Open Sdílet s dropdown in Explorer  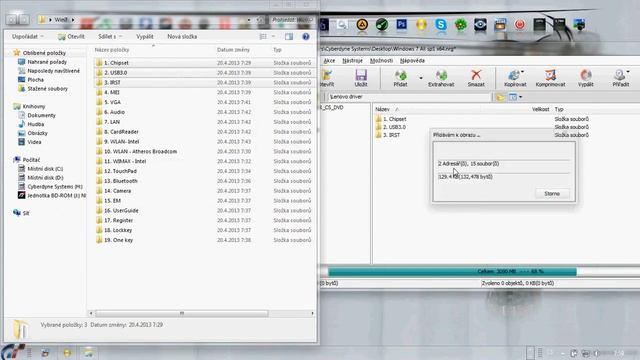click(110, 36)
